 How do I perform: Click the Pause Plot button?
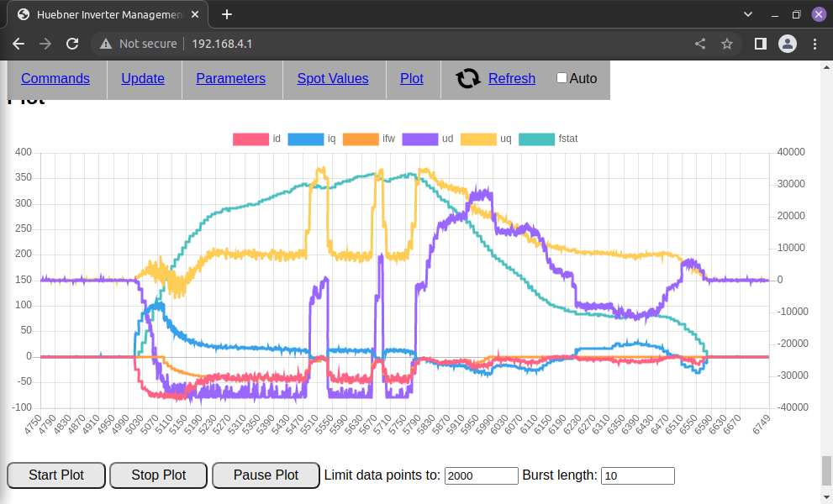pos(266,475)
